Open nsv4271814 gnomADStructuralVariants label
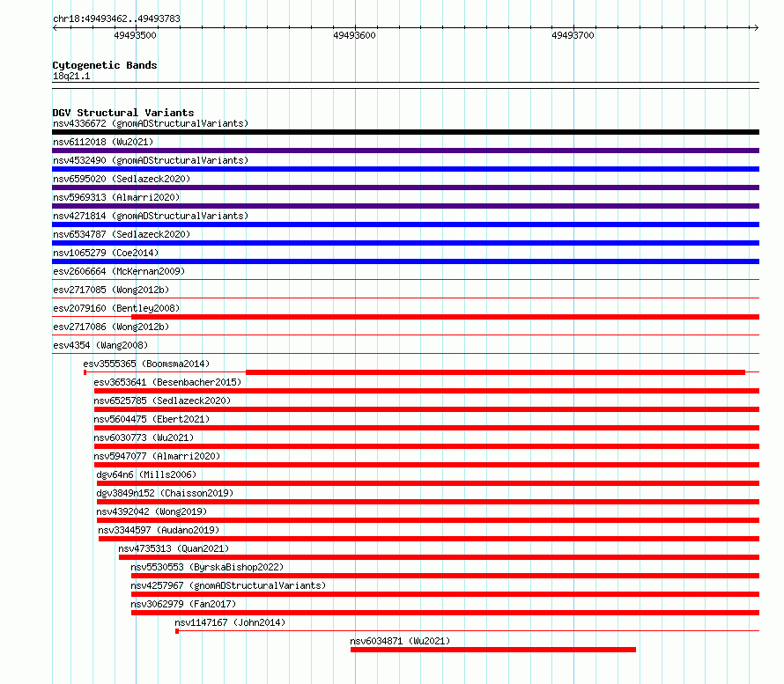This screenshot has height=684, width=784. [x=151, y=216]
